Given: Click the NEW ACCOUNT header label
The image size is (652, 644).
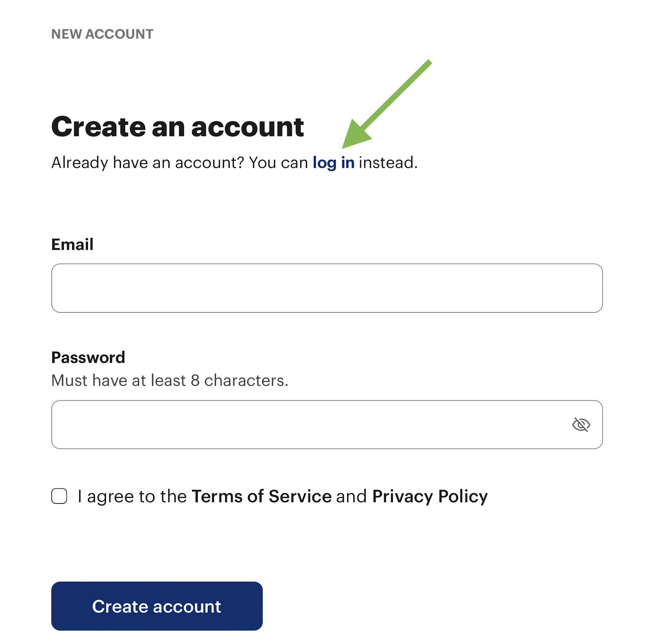Looking at the screenshot, I should (102, 34).
